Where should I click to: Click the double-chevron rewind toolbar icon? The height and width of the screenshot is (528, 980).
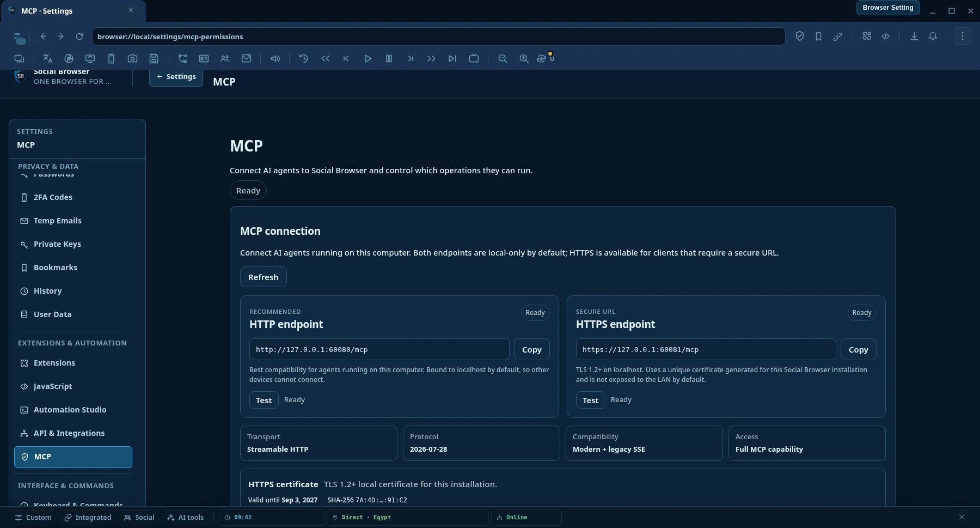[325, 58]
